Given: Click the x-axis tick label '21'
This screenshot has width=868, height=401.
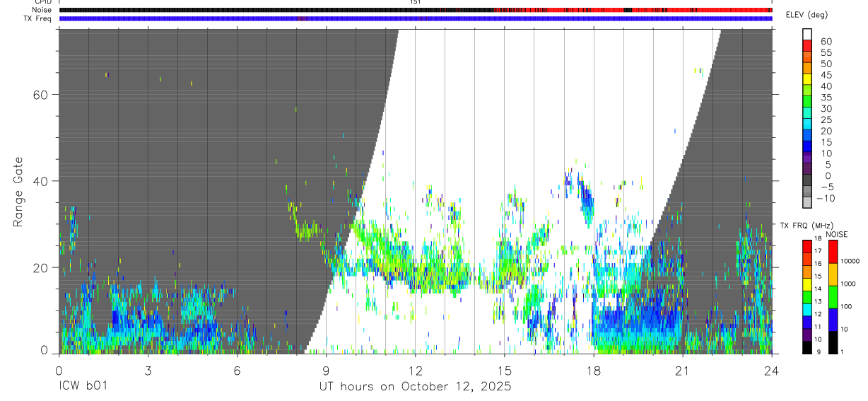Looking at the screenshot, I should [682, 370].
